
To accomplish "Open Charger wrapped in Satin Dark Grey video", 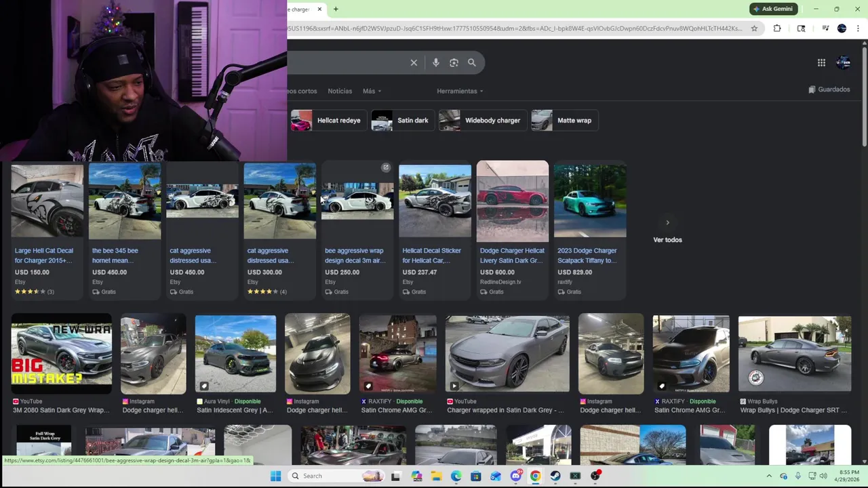I will 507,353.
